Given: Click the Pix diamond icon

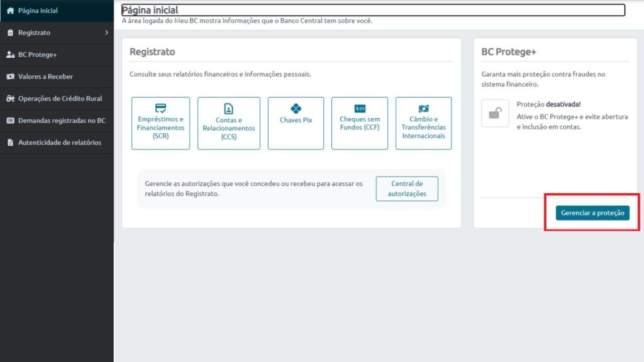Looking at the screenshot, I should click(296, 109).
